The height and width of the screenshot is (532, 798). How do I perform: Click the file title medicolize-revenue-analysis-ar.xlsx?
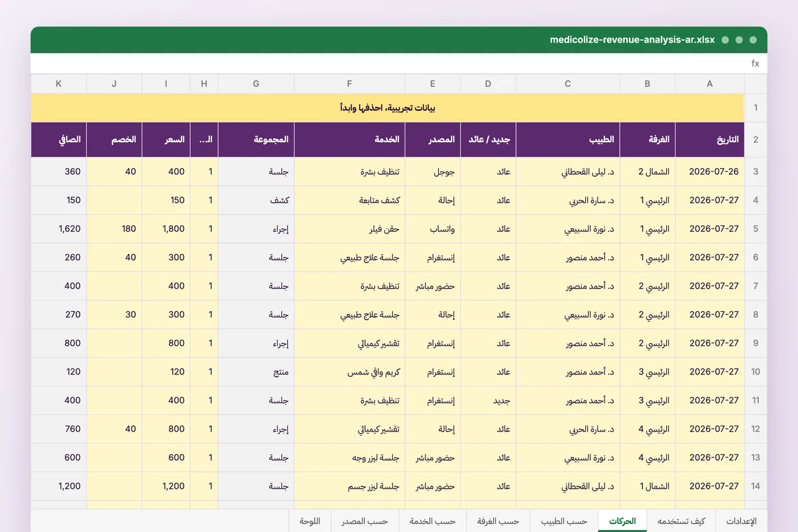(x=632, y=40)
